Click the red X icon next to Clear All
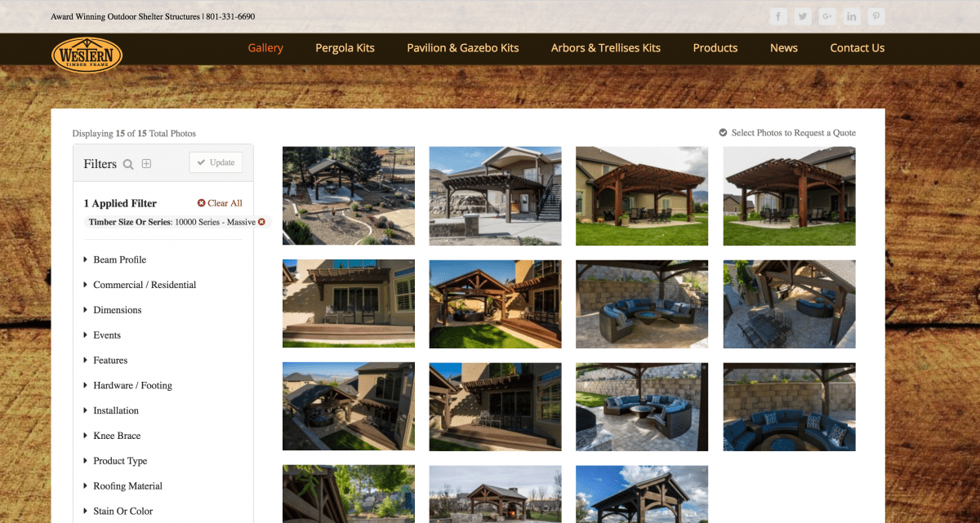This screenshot has width=980, height=523. (x=201, y=203)
